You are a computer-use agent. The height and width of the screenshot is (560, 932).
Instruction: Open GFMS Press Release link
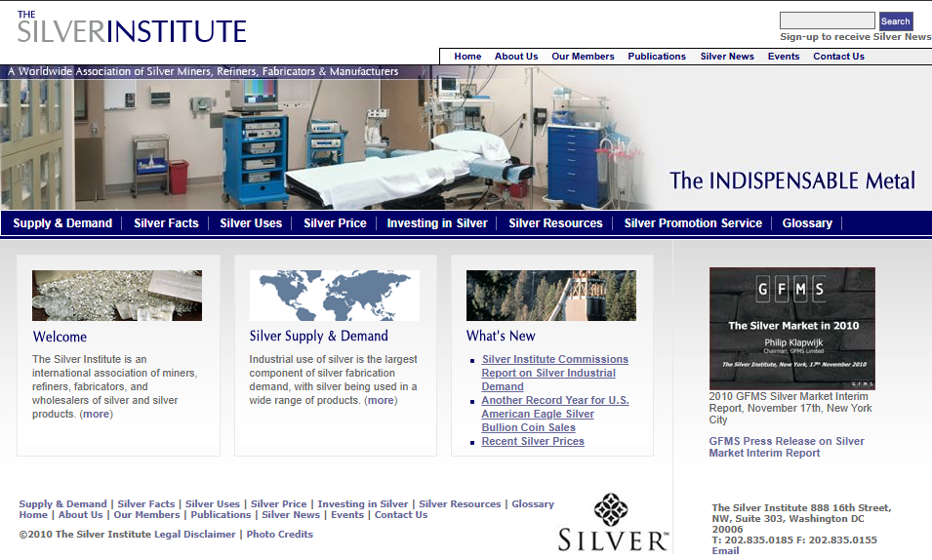click(787, 447)
